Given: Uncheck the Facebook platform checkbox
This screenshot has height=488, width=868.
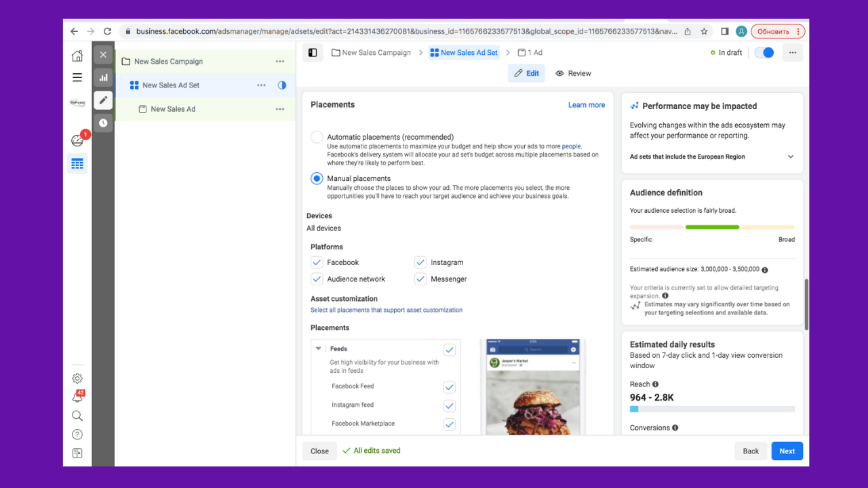Looking at the screenshot, I should point(317,262).
